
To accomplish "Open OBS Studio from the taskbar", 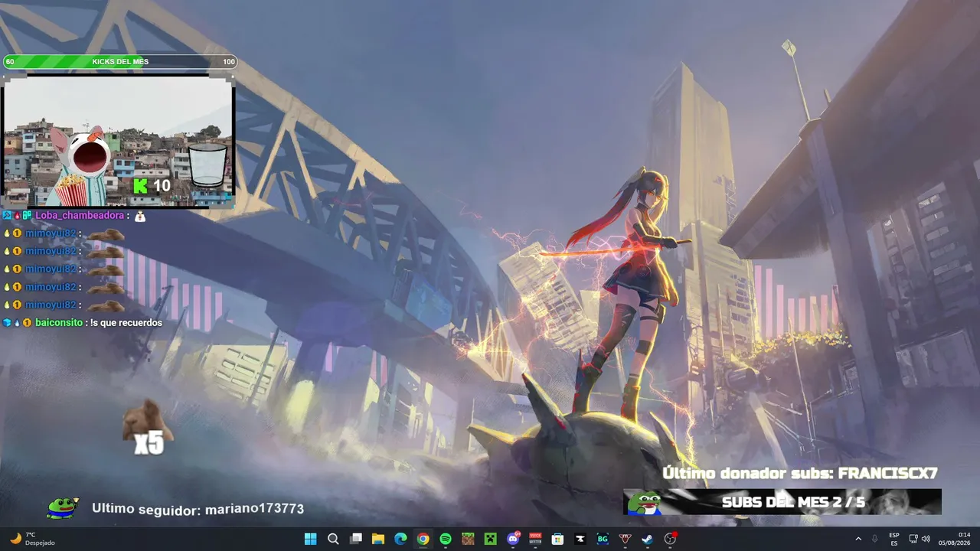I will coord(671,539).
